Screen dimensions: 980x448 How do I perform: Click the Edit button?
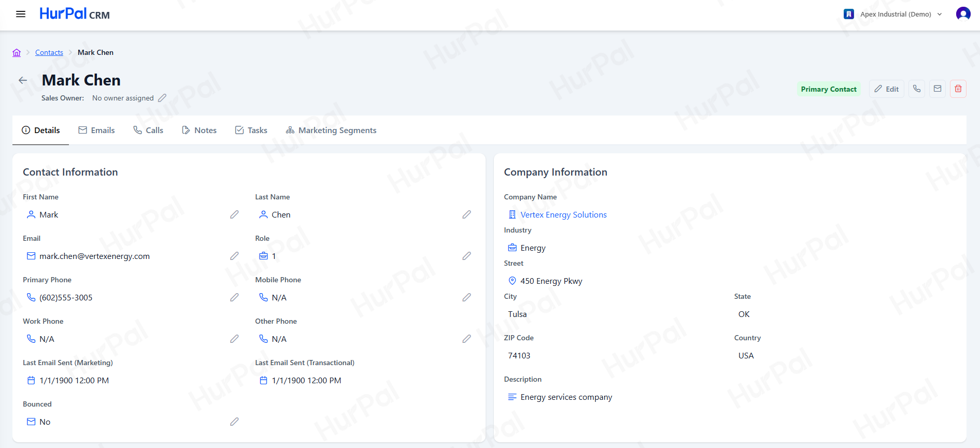[887, 89]
